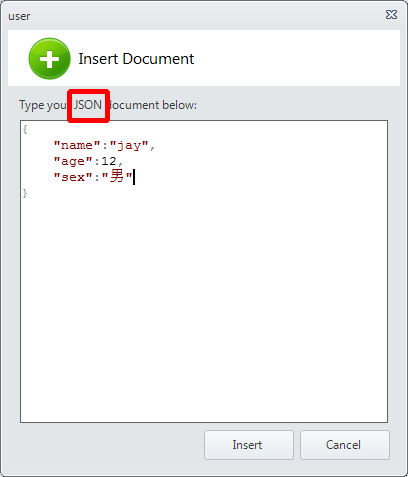Place cursor on the "sex":"男" line
The height and width of the screenshot is (477, 408).
[x=93, y=176]
